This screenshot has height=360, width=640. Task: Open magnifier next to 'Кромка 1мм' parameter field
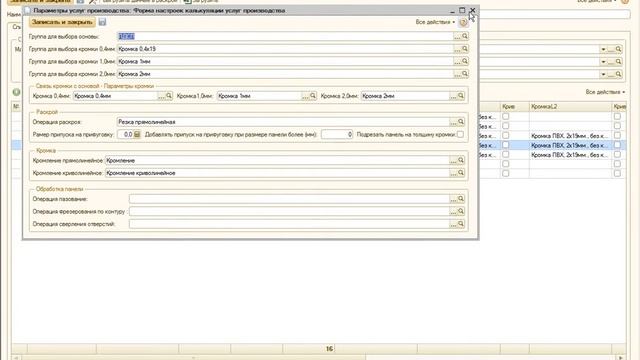click(x=313, y=96)
